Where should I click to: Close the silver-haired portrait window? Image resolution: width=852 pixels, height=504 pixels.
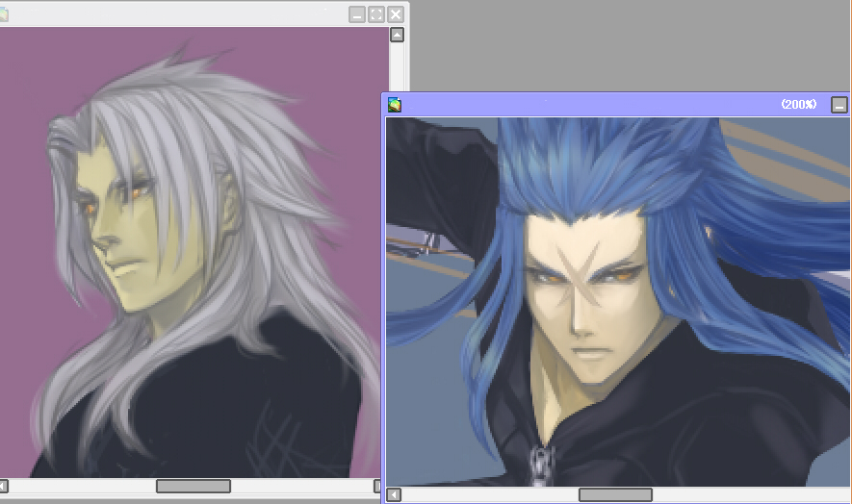coord(396,14)
